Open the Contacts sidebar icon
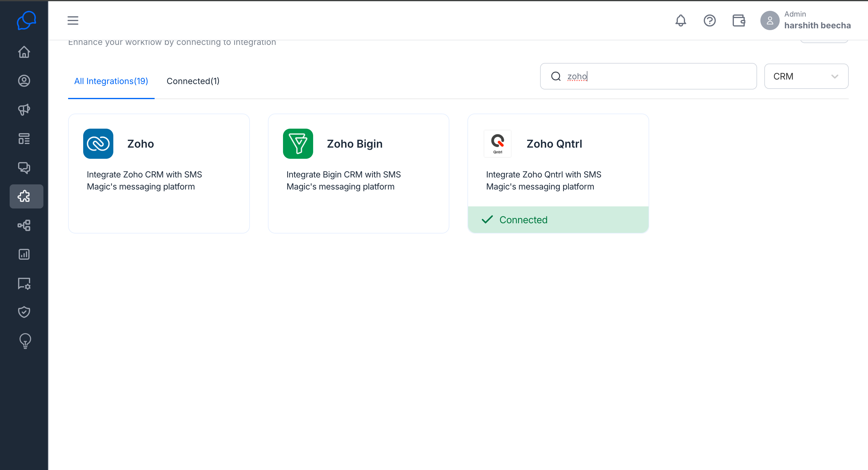The width and height of the screenshot is (868, 470). (24, 81)
